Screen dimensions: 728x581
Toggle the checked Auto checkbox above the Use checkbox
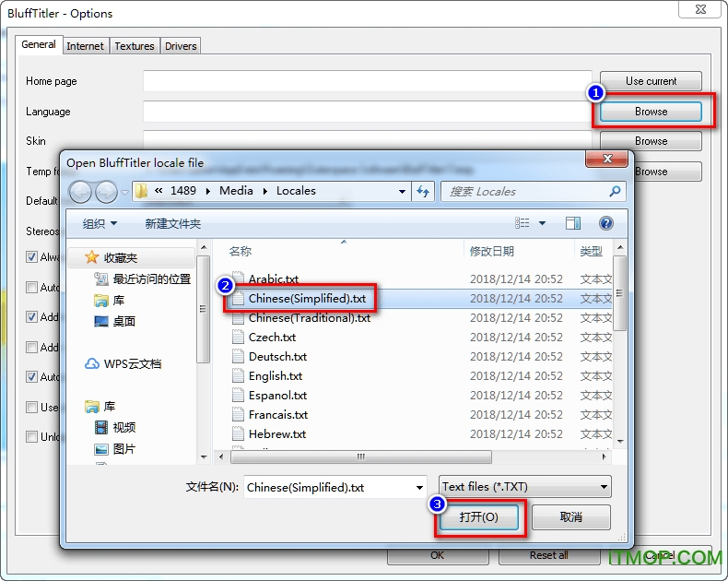coord(31,377)
